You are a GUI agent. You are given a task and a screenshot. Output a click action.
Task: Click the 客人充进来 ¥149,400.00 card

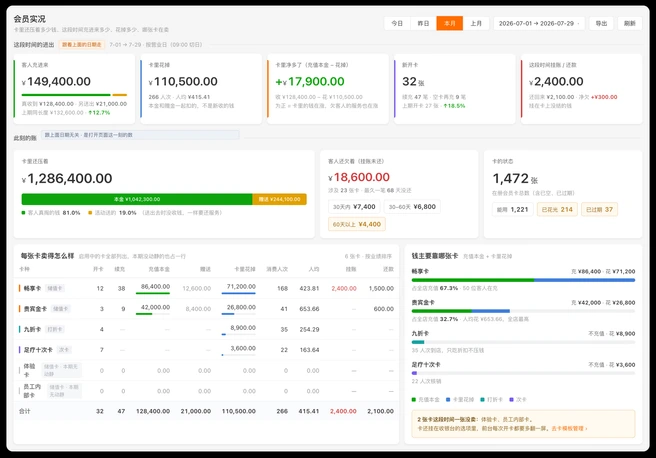74,89
